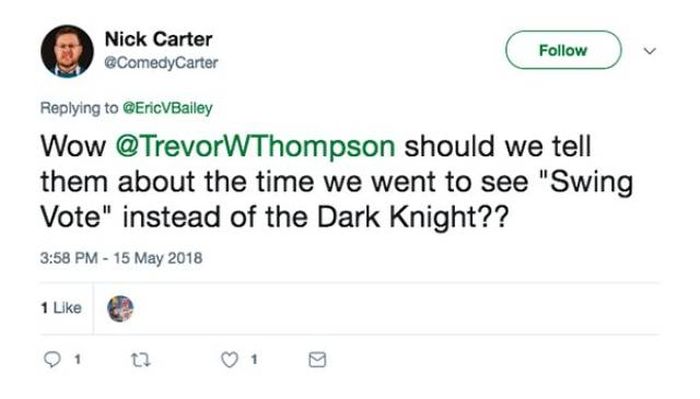The width and height of the screenshot is (700, 399).
Task: Expand the chevron menu beside Follow
Action: tap(650, 51)
